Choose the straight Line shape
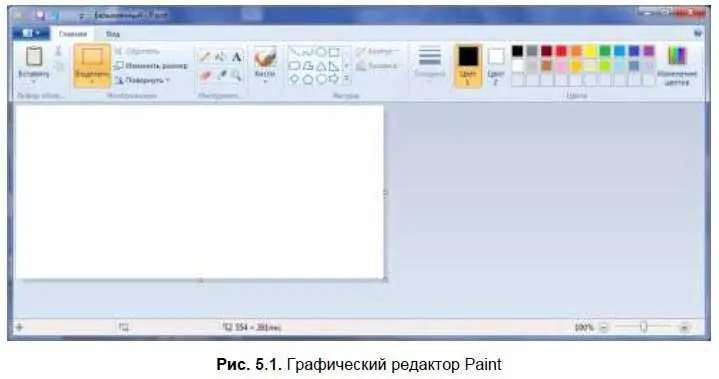This screenshot has height=379, width=719. pyautogui.click(x=294, y=52)
